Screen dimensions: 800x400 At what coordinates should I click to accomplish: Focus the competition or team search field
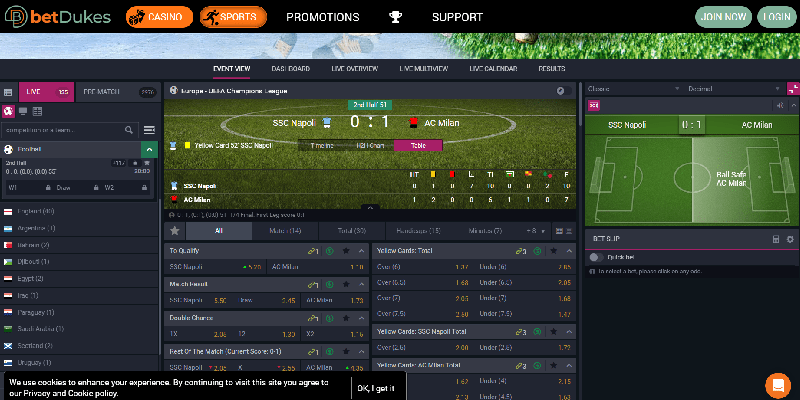tap(63, 130)
